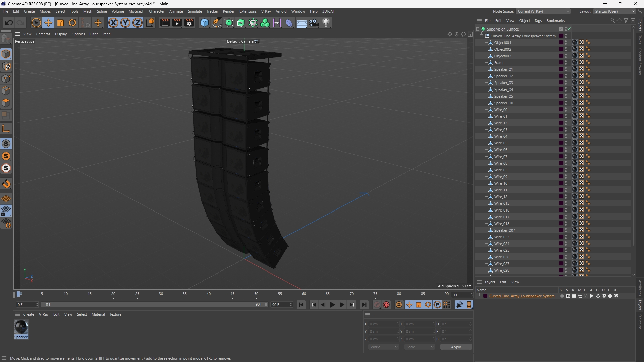Toggle Y axis lock

click(125, 23)
